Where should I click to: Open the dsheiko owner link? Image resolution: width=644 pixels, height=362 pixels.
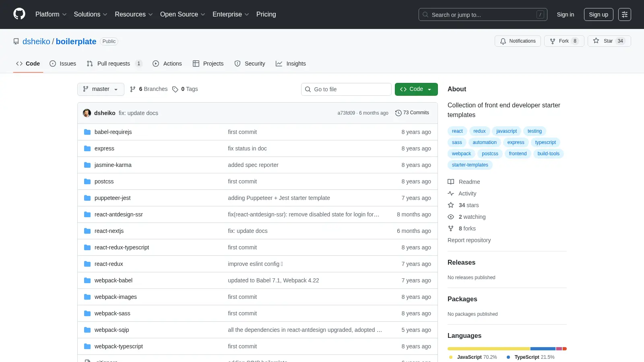pos(36,41)
